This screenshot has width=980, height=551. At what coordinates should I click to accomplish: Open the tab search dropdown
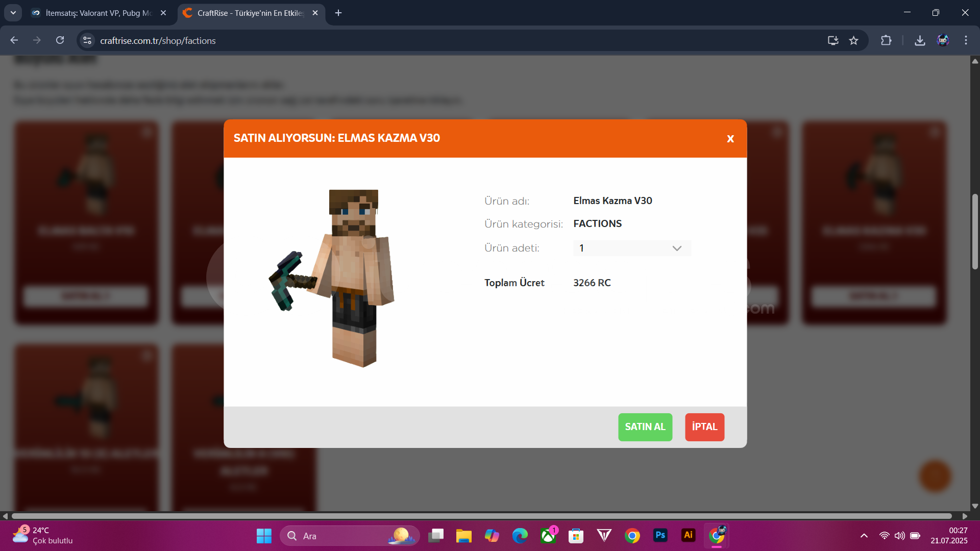13,13
